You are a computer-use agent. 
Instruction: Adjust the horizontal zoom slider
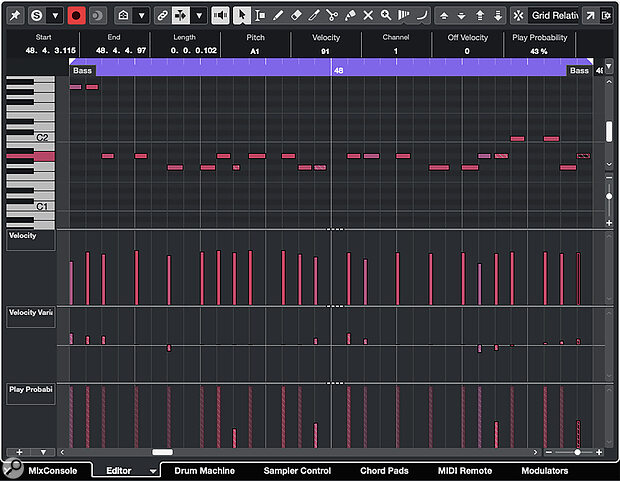point(577,452)
